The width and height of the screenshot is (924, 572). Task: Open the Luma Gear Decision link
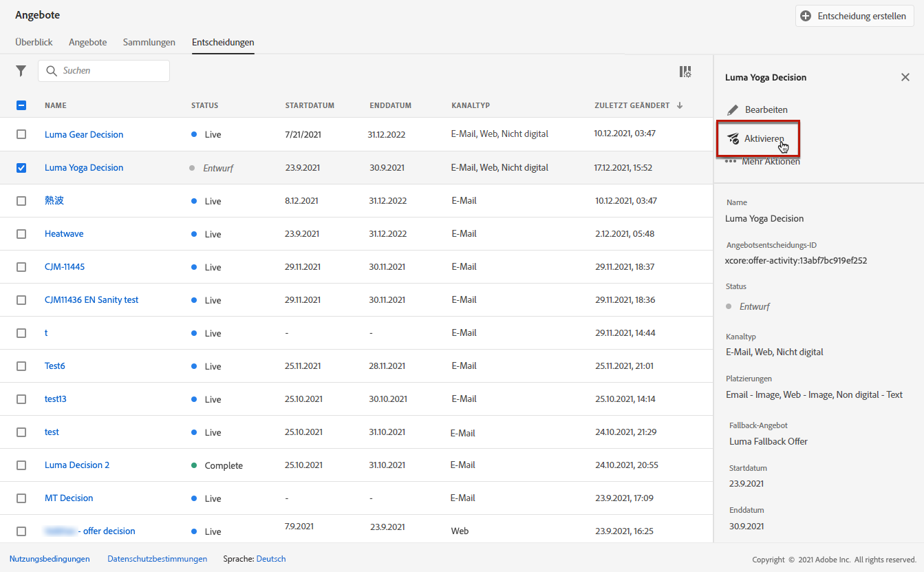tap(84, 134)
